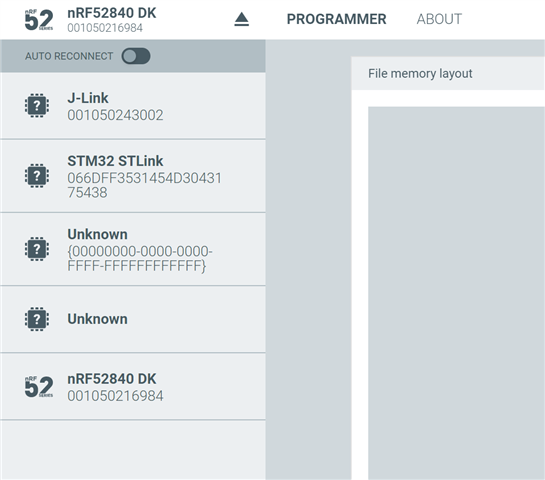The width and height of the screenshot is (545, 480).
Task: Switch to the PROGRAMMER tab
Action: coord(336,19)
